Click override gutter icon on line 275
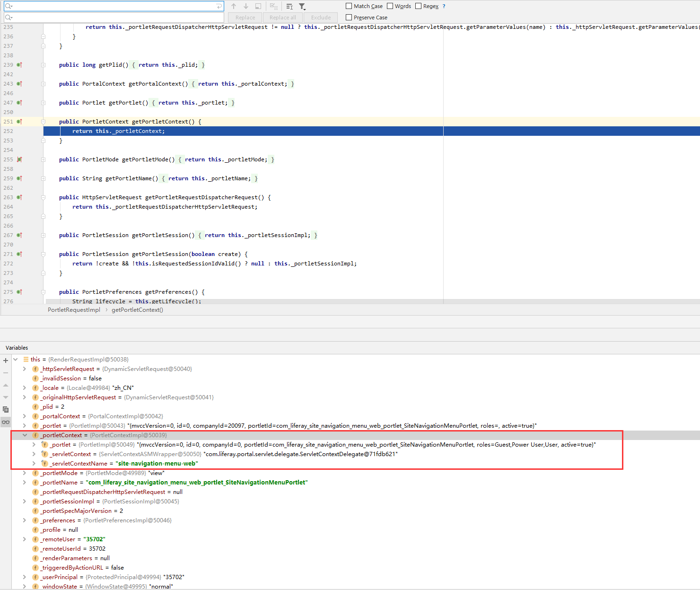This screenshot has height=590, width=700. (x=19, y=292)
